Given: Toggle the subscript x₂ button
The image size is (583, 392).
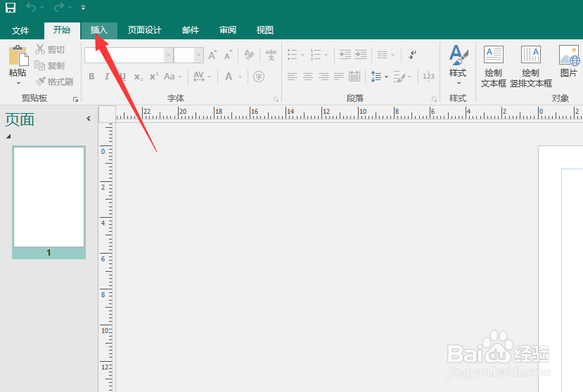Looking at the screenshot, I should 139,77.
